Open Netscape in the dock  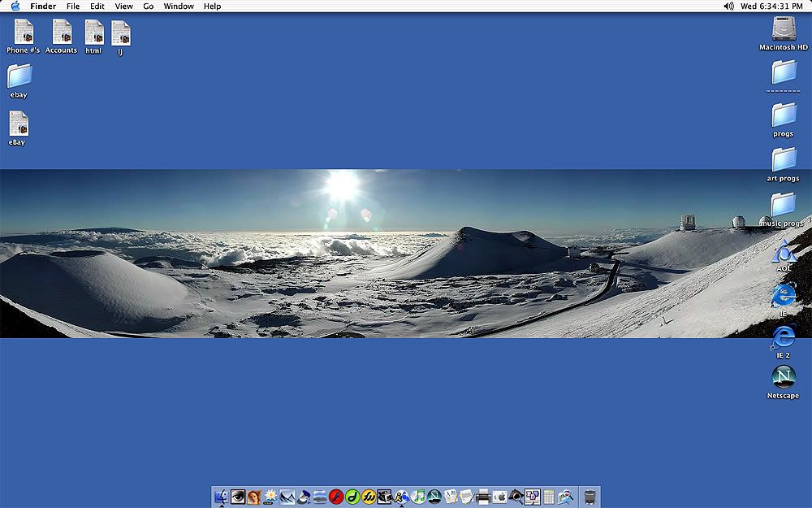434,497
